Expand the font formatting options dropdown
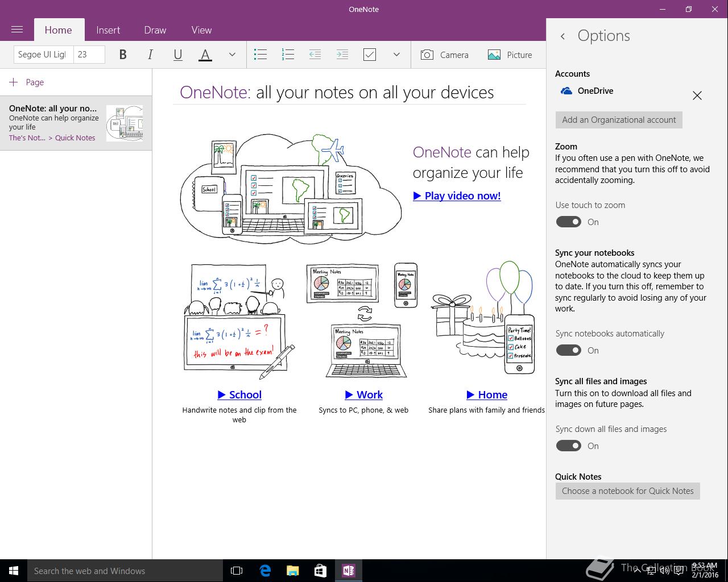 232,55
